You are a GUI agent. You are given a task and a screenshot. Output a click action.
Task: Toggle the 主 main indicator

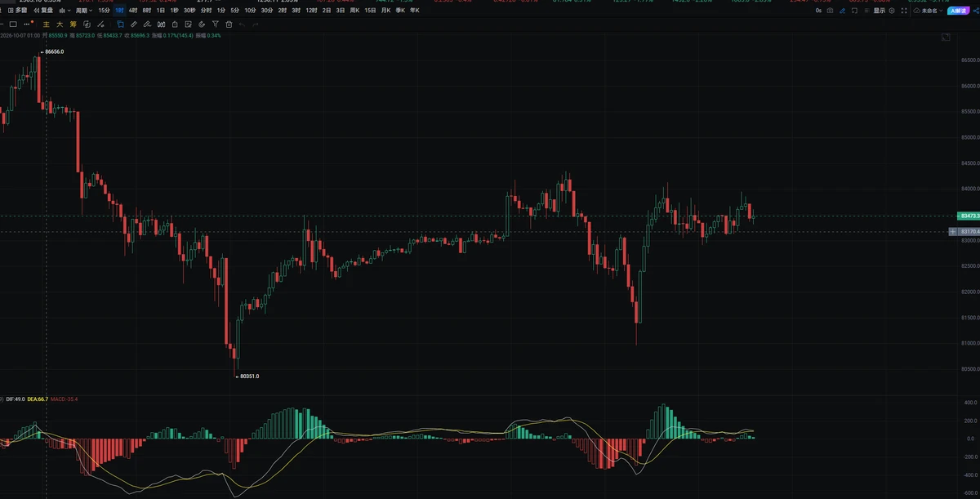pyautogui.click(x=47, y=25)
